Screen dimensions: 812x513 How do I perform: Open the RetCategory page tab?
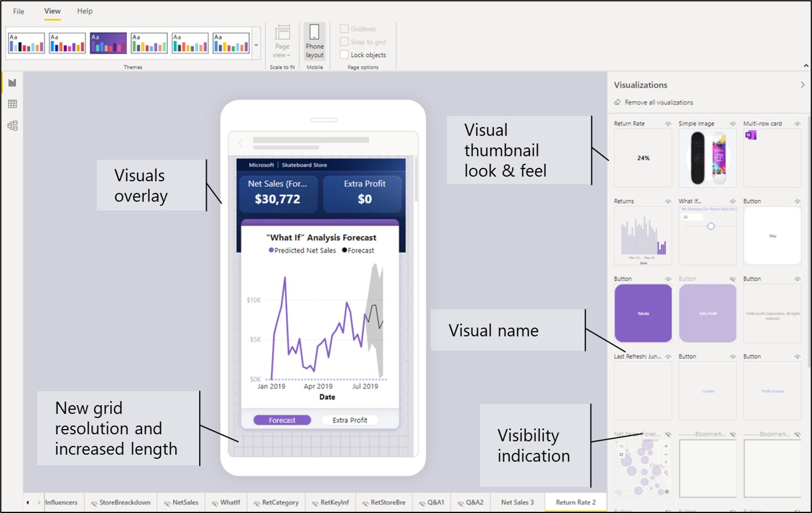tap(276, 502)
